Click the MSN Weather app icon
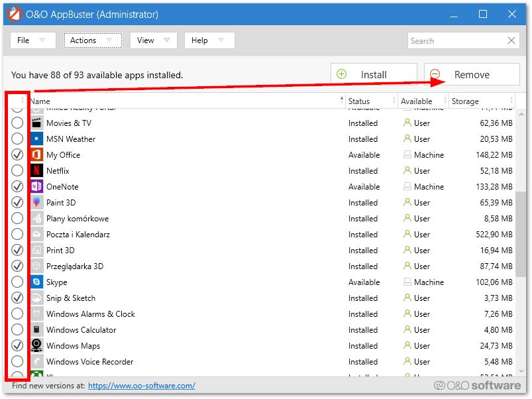532x399 pixels. pyautogui.click(x=36, y=139)
